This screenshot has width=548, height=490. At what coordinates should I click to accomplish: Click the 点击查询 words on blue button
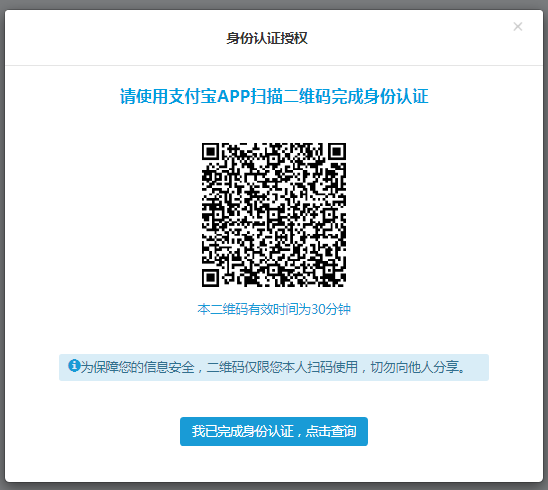(331, 431)
